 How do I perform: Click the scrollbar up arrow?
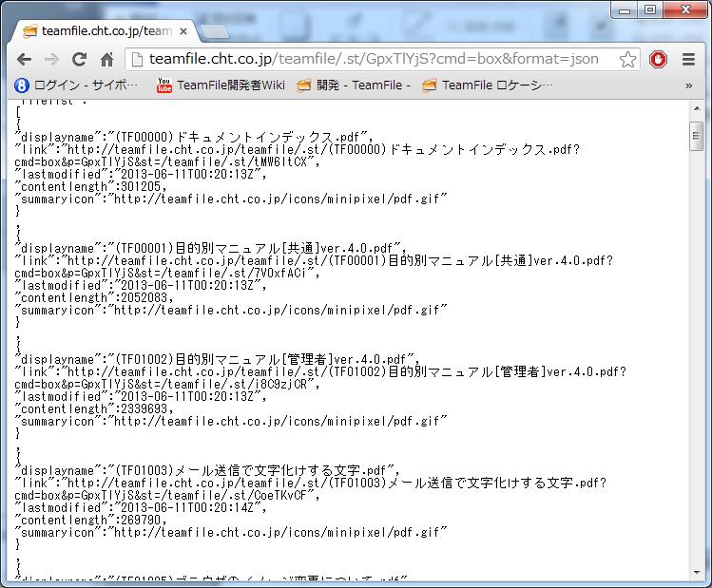click(697, 109)
